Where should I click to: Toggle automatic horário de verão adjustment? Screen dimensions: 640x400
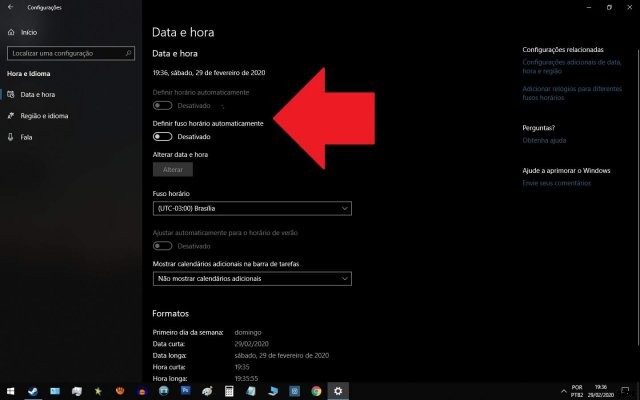tap(162, 245)
